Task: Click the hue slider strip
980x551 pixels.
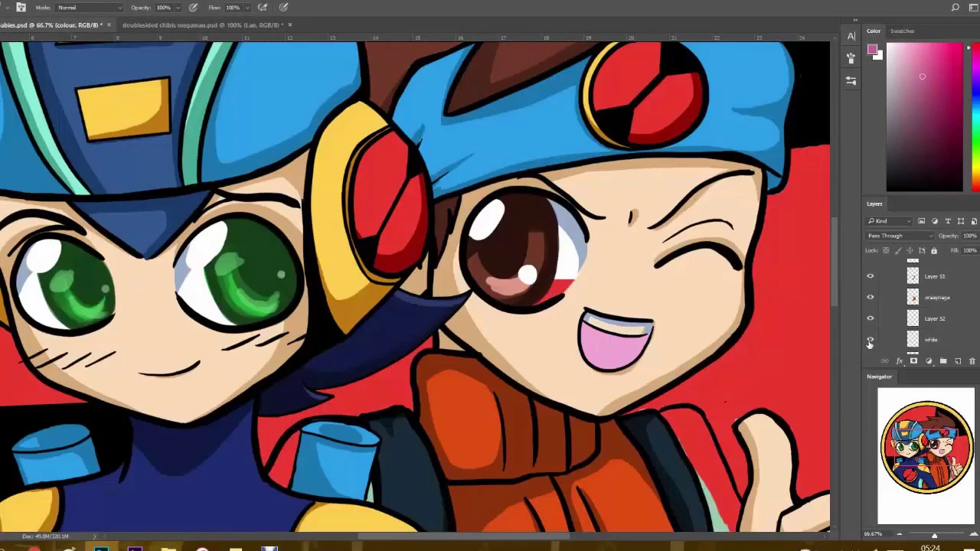Action: 976,117
